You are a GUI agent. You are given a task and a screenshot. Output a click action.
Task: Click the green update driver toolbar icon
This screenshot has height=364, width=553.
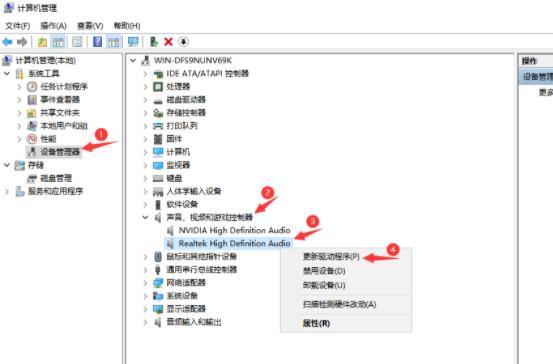(x=154, y=42)
